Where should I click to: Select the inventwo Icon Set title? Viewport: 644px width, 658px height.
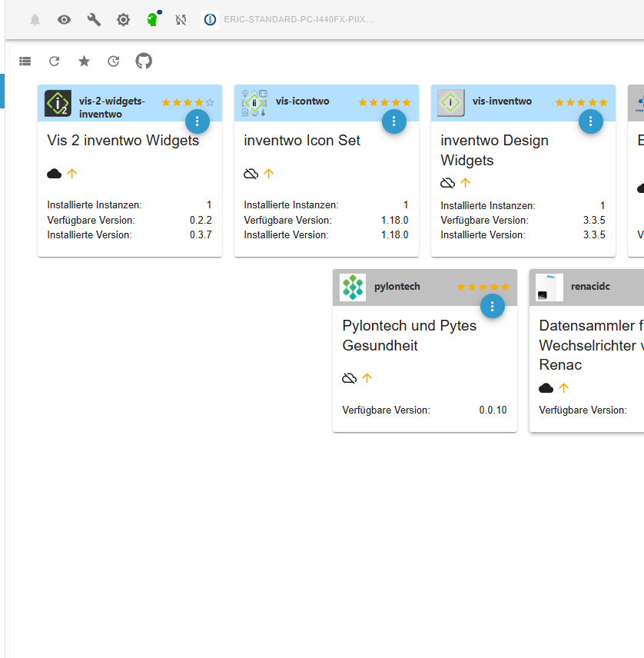(302, 141)
